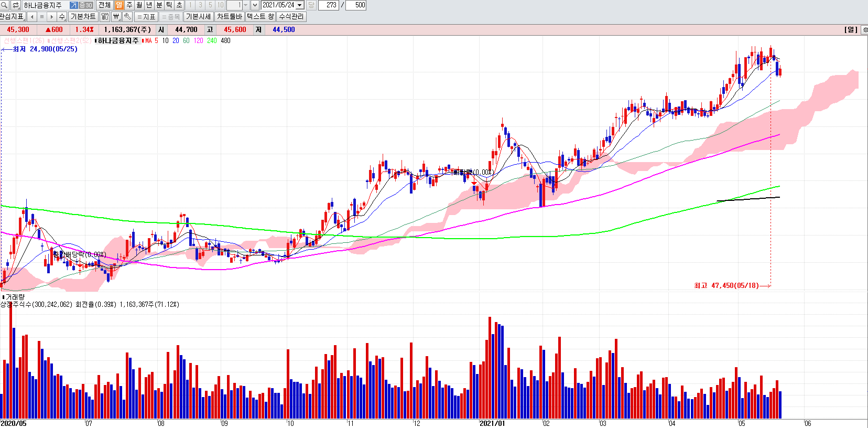Screen dimensions: 868x428
Task: Select 전체 period button
Action: (x=104, y=5)
